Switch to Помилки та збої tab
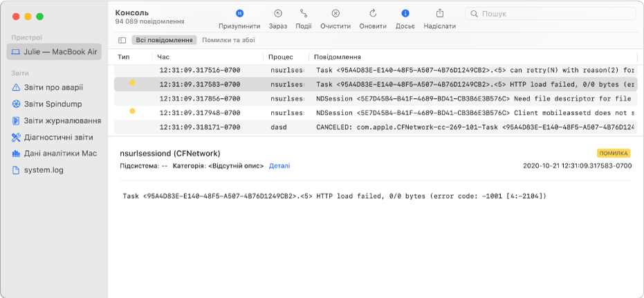Image resolution: width=644 pixels, height=298 pixels. coord(228,40)
